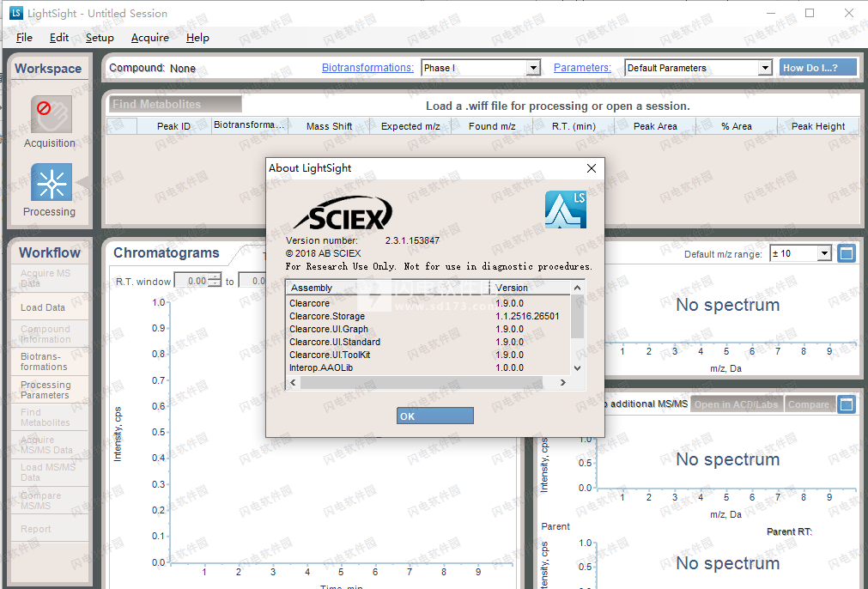The image size is (868, 589).
Task: Select the Clearcore assembly row
Action: coord(428,303)
